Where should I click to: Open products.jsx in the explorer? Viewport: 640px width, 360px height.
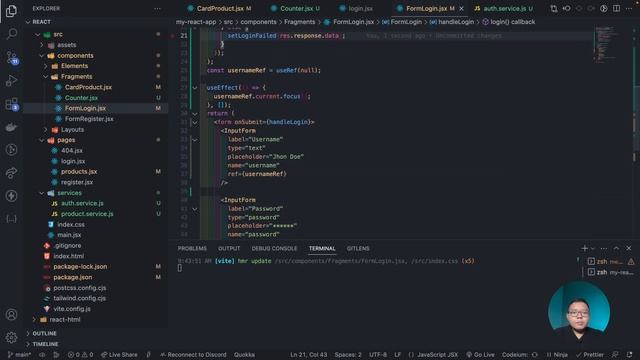[79, 172]
